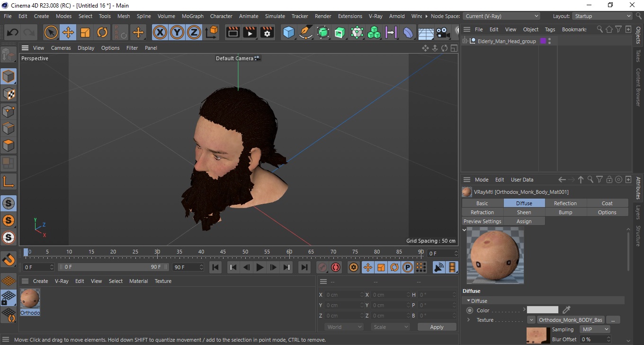The height and width of the screenshot is (345, 644).
Task: Collapse the material preview triangle
Action: click(x=465, y=230)
